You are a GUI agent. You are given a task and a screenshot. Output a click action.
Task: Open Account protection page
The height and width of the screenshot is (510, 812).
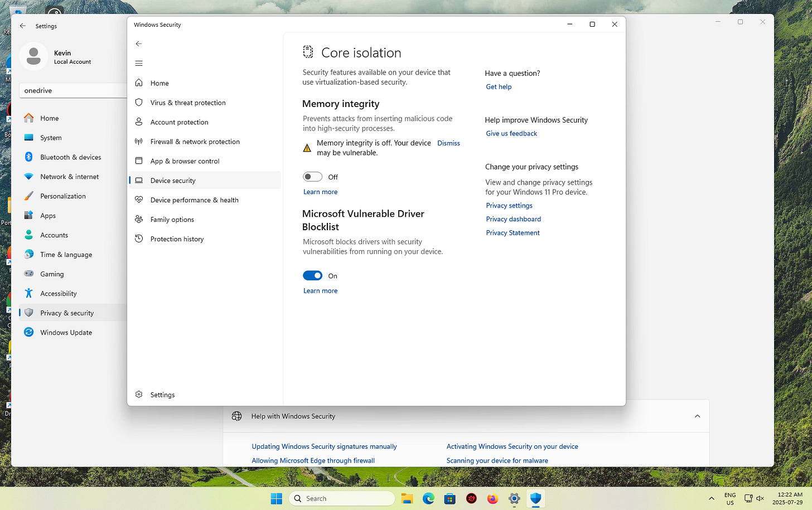coord(205,122)
